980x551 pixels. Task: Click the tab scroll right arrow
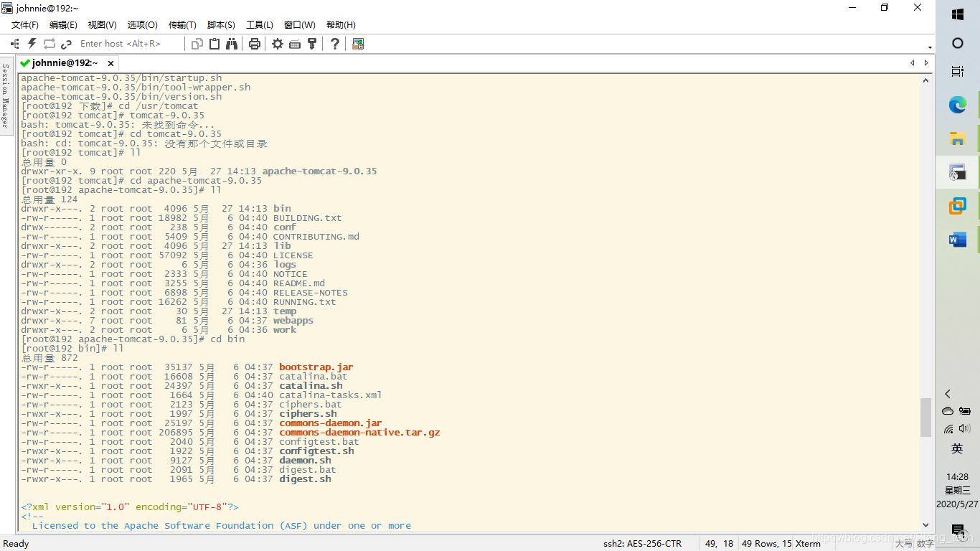(926, 63)
